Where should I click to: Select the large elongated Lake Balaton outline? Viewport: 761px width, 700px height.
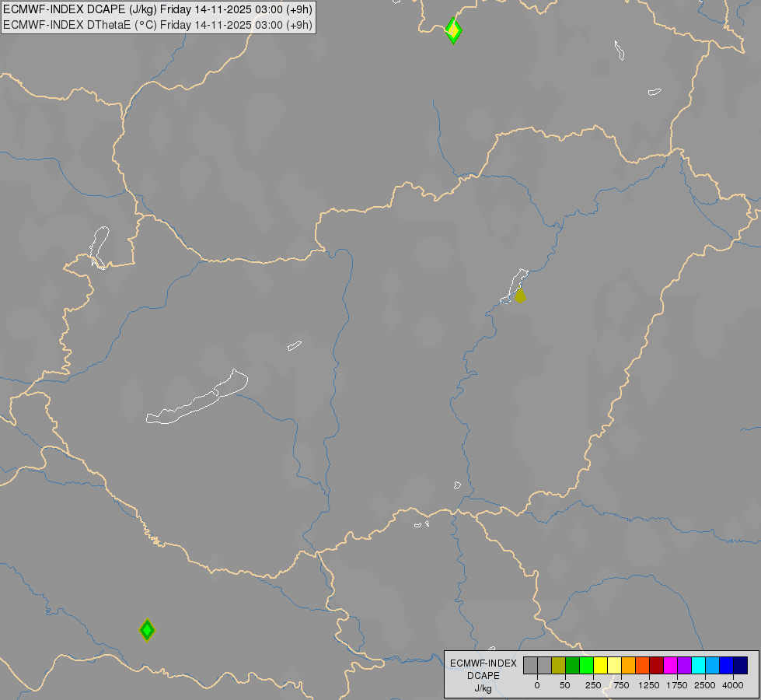click(x=197, y=397)
